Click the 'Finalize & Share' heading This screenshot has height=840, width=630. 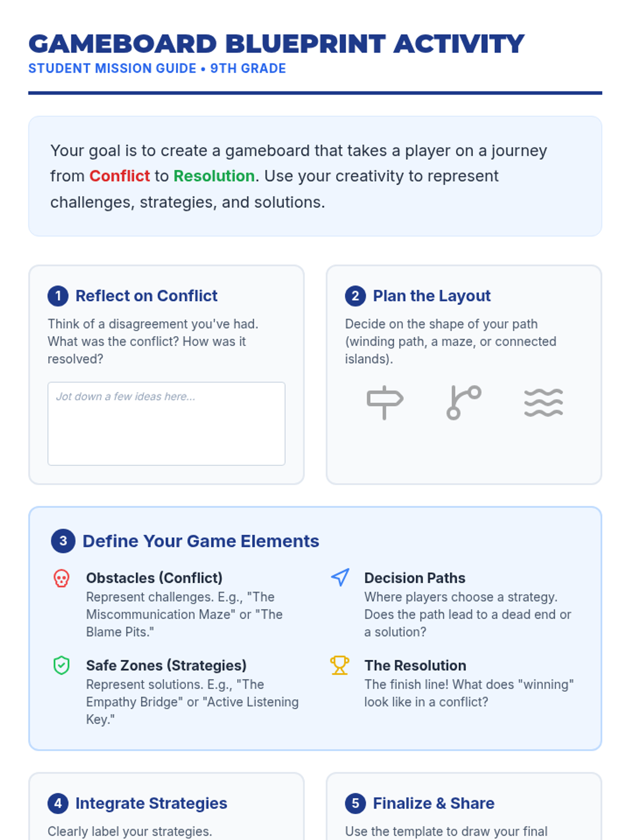pos(434,803)
